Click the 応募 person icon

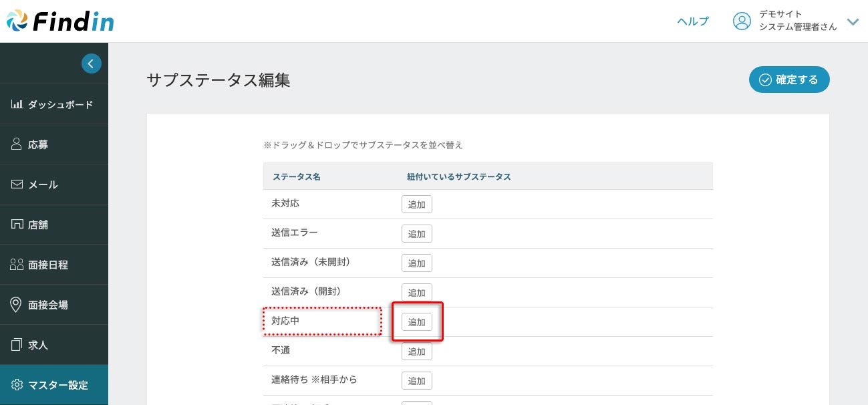[x=17, y=144]
